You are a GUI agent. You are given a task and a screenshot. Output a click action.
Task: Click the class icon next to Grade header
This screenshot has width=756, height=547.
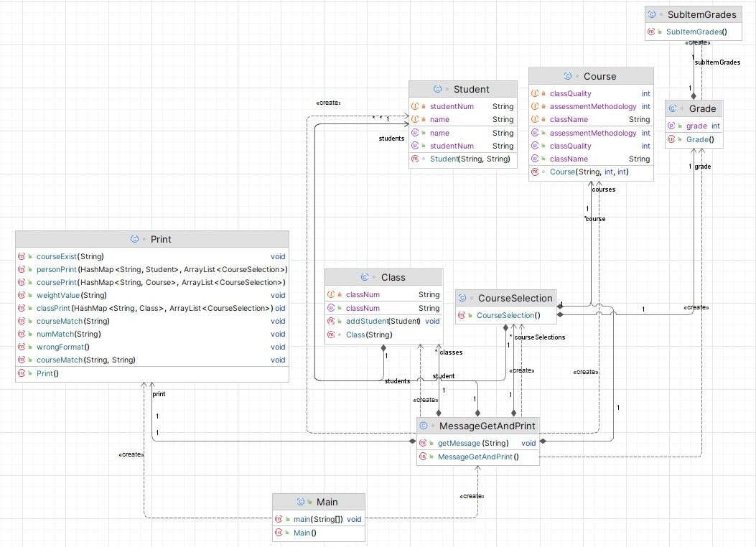click(x=673, y=108)
